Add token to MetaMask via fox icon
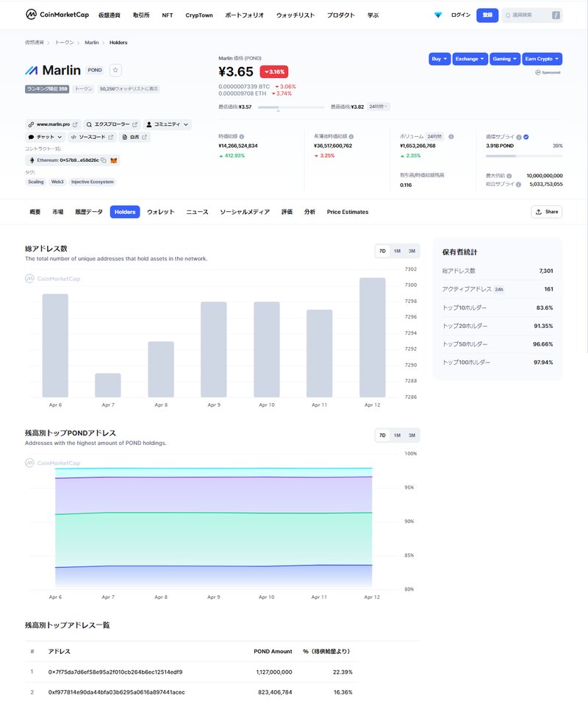 [x=113, y=160]
